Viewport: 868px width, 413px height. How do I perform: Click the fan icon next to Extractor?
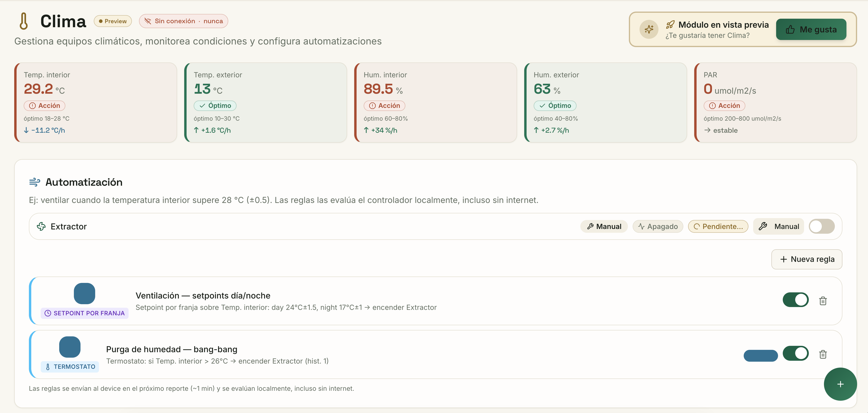pyautogui.click(x=41, y=226)
